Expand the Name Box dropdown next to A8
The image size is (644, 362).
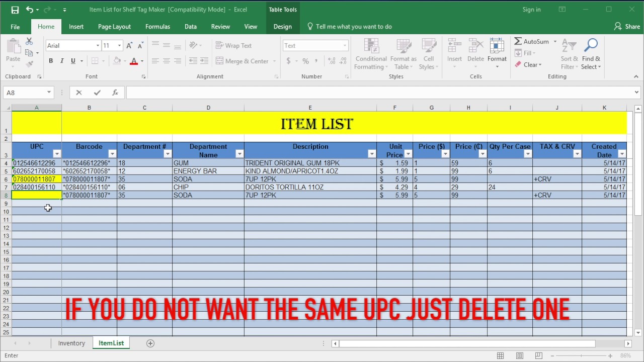click(49, 93)
